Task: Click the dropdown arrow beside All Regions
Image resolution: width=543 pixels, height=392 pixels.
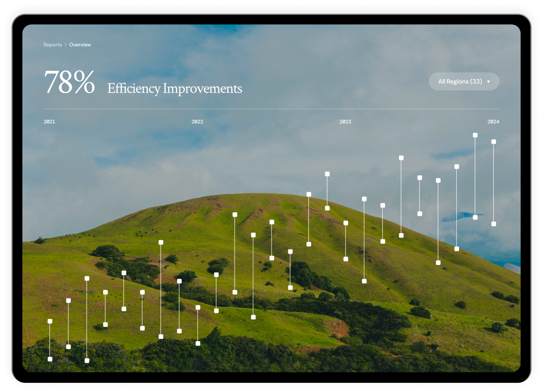Action: click(x=489, y=82)
